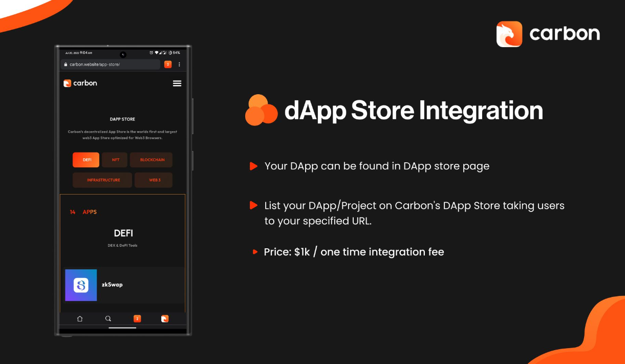
Task: Tap the battery status icon
Action: [169, 52]
